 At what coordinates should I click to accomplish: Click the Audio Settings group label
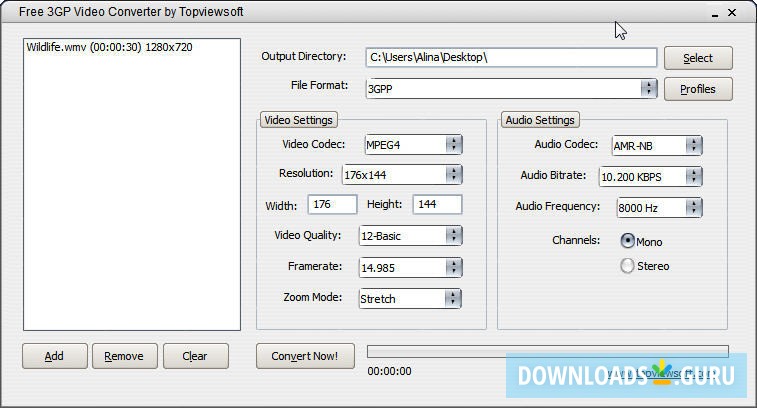click(x=540, y=120)
